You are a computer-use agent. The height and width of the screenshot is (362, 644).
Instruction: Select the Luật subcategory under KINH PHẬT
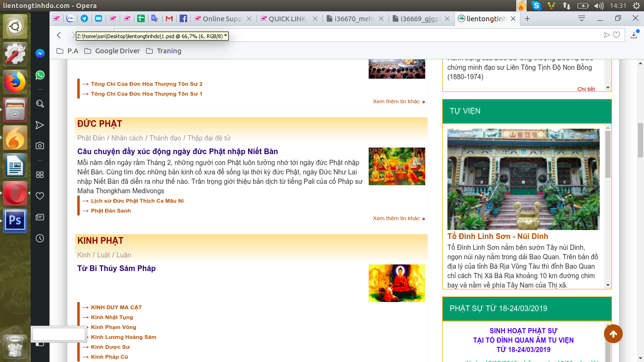coord(103,255)
